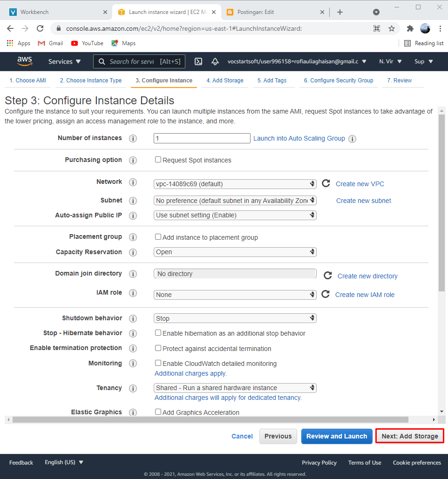Enable CloudWatch detailed monitoring
This screenshot has width=448, height=479.
click(x=158, y=363)
